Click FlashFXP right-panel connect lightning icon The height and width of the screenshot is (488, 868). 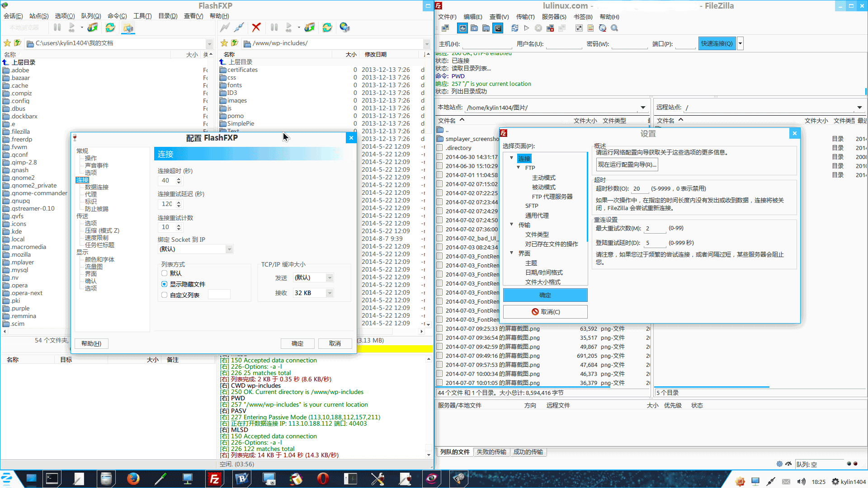coord(225,28)
